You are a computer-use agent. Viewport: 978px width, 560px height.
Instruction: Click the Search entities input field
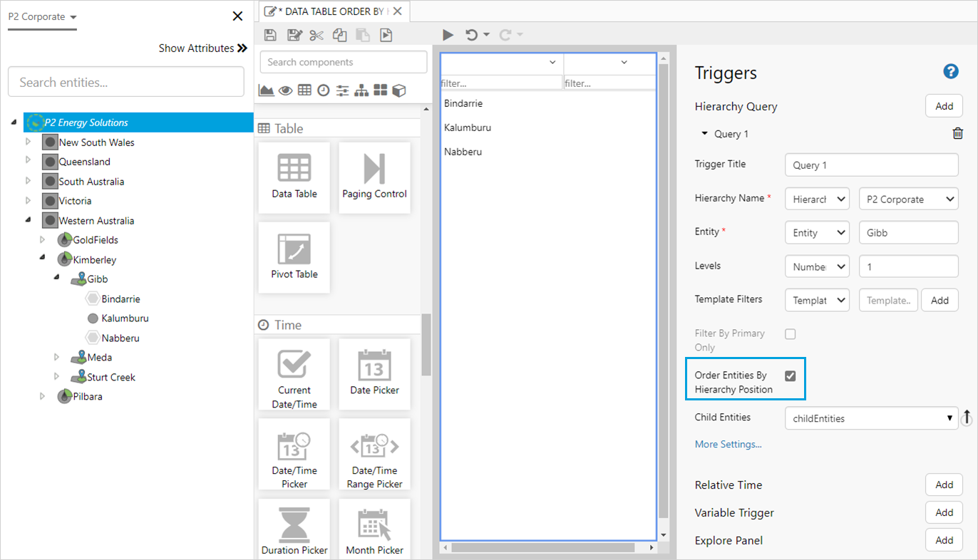[x=126, y=83]
